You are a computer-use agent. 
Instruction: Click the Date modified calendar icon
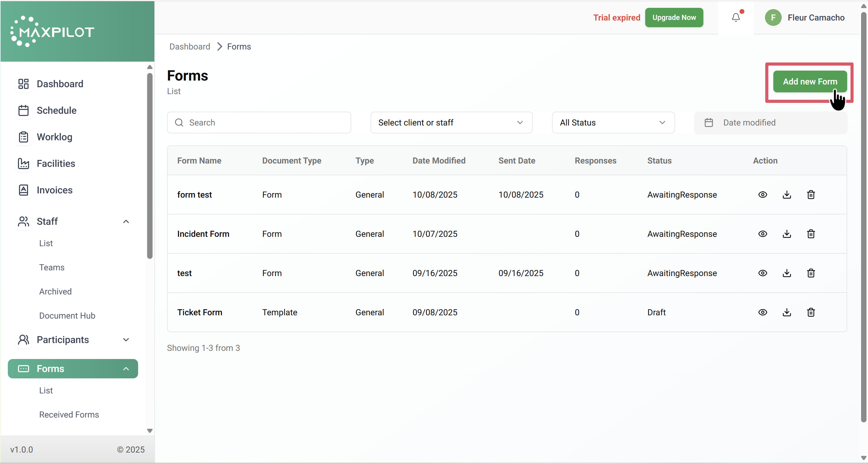708,123
